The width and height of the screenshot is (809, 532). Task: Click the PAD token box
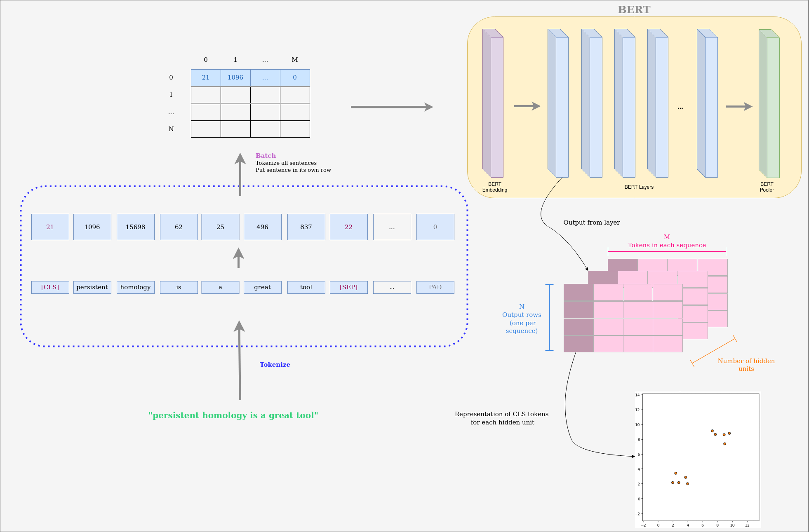coord(435,287)
